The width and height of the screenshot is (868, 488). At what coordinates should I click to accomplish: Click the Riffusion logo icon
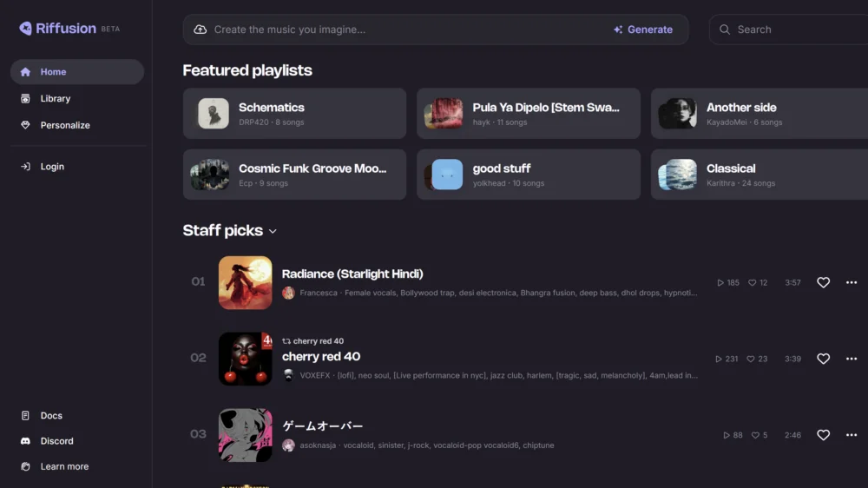pos(25,29)
